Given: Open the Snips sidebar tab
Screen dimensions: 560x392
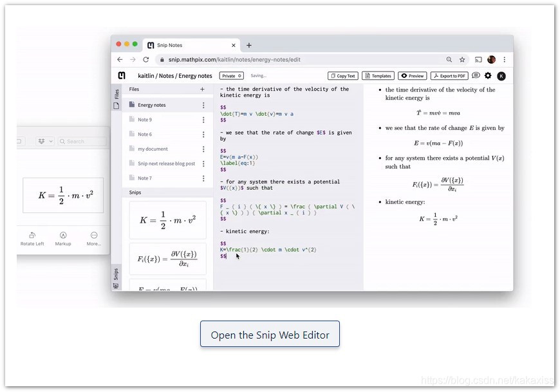Looking at the screenshot, I should click(x=116, y=278).
